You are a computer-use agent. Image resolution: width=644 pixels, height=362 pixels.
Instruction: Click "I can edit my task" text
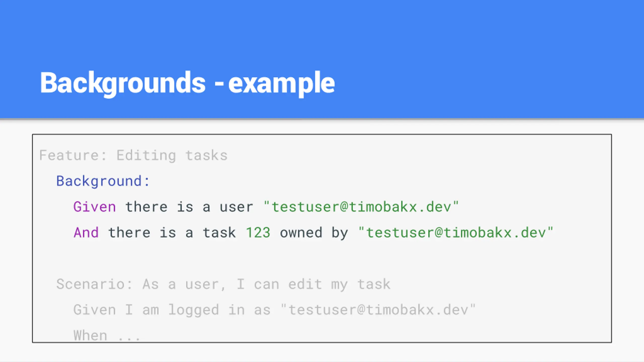[x=313, y=284]
